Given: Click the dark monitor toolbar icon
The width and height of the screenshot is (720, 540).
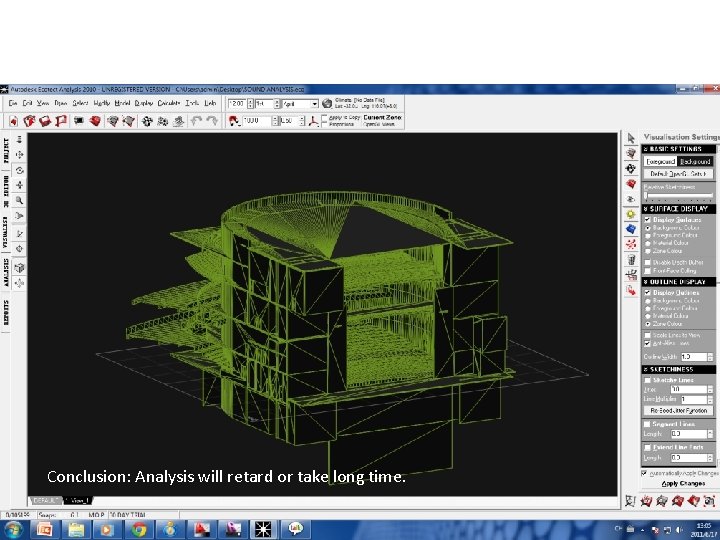Looking at the screenshot, I should [x=79, y=121].
